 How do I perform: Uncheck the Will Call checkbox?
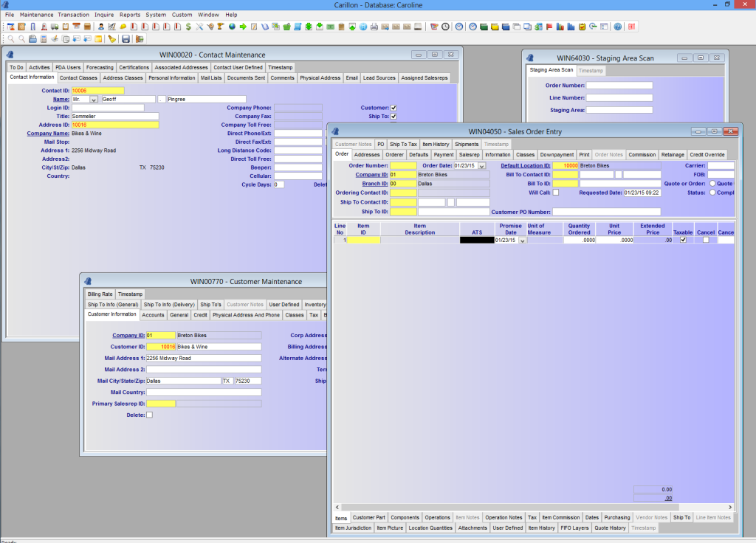point(556,192)
